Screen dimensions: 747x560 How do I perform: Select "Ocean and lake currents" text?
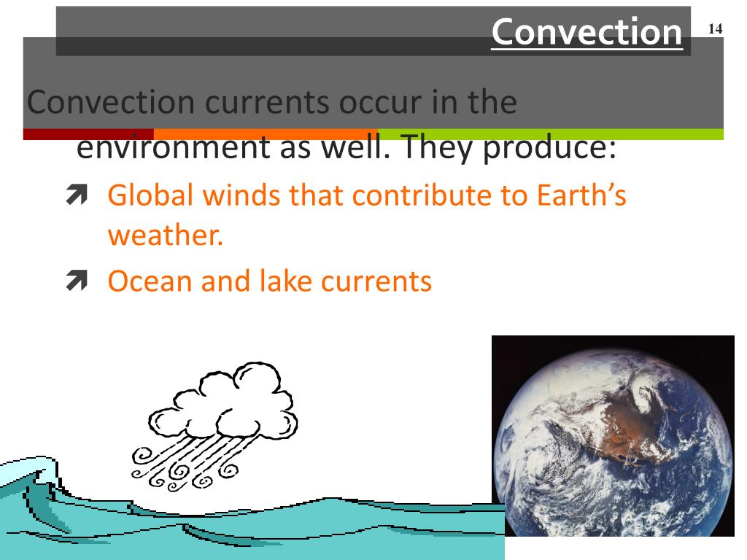tap(270, 281)
